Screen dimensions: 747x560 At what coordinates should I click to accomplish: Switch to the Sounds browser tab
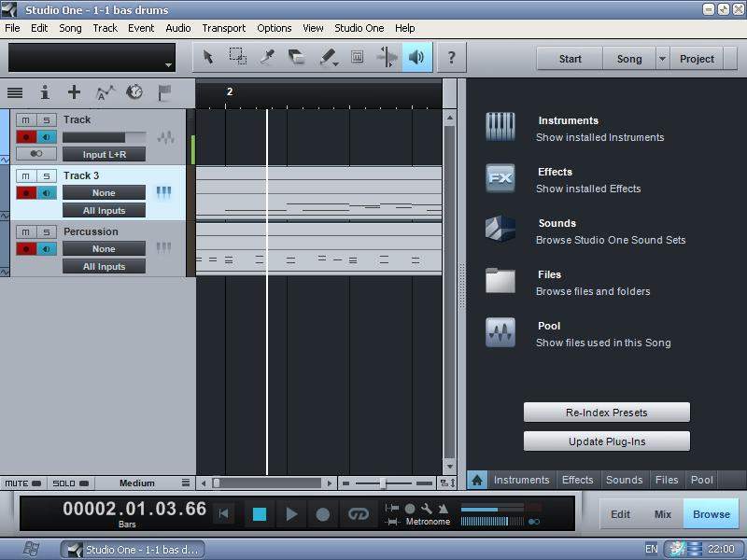[x=624, y=480]
